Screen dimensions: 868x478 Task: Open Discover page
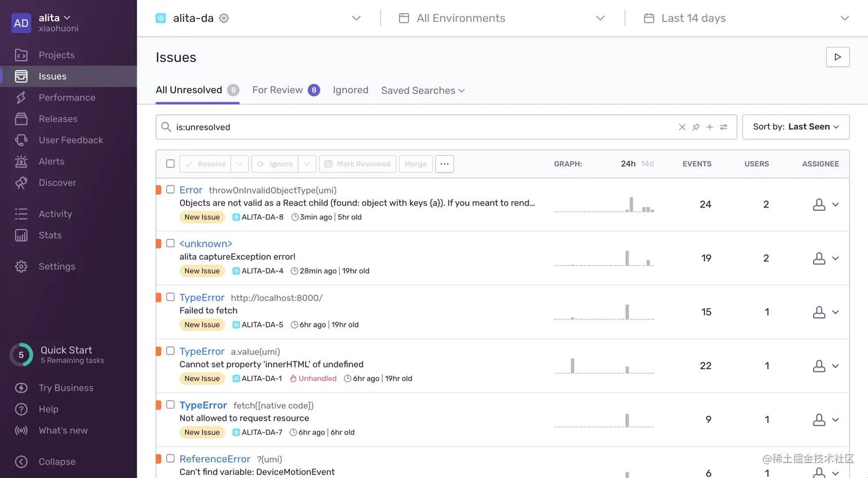coord(57,183)
